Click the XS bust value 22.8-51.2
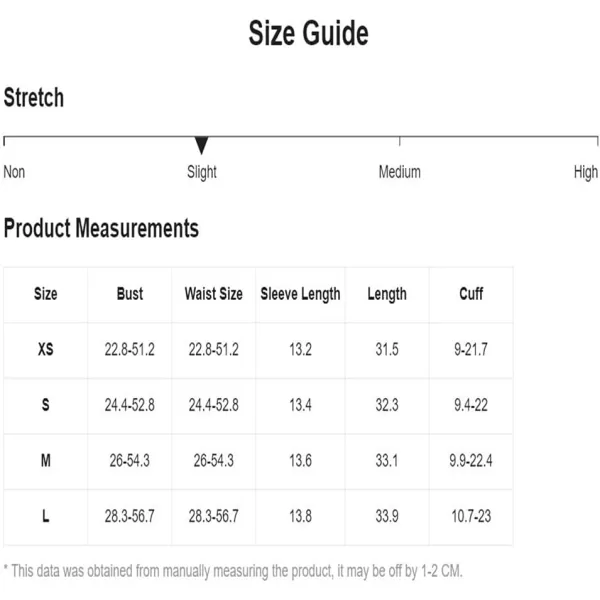This screenshot has width=600, height=600. coord(130,349)
